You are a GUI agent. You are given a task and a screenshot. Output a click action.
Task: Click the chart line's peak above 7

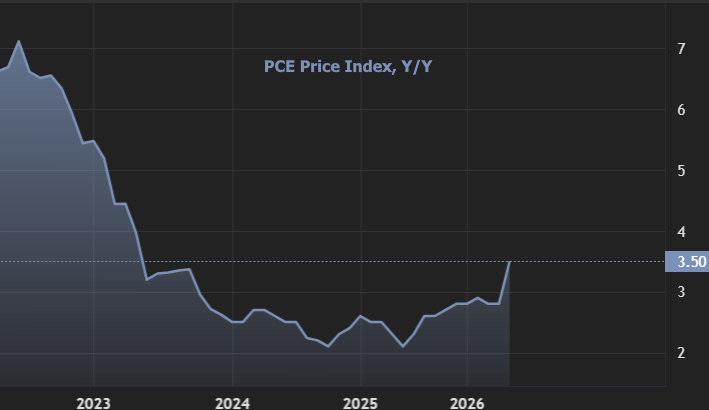point(19,42)
